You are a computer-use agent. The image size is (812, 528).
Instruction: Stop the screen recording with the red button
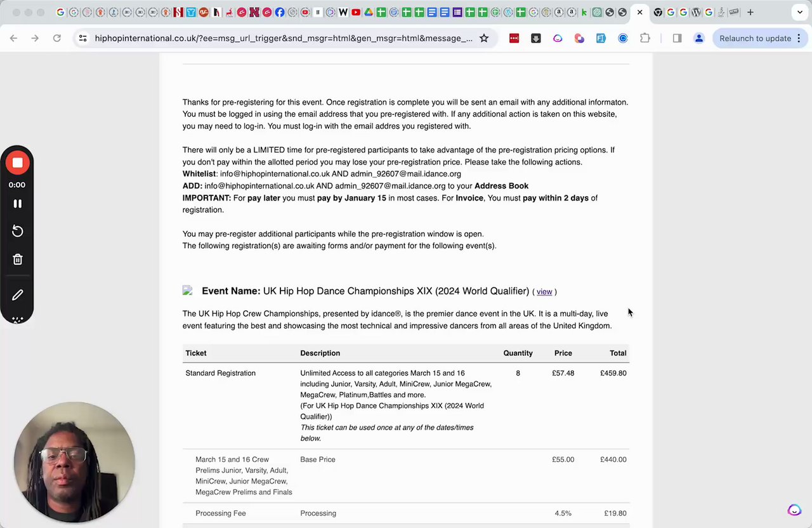[17, 163]
